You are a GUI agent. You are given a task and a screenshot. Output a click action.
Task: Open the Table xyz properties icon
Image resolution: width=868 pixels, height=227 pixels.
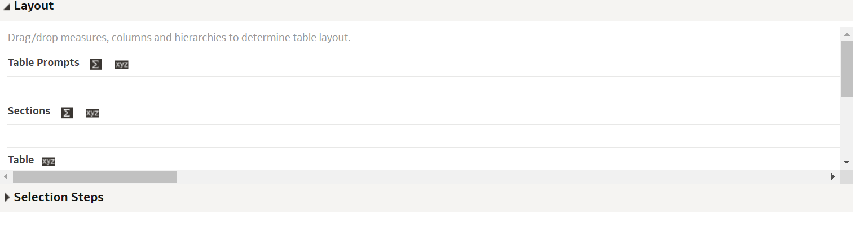[x=49, y=161]
